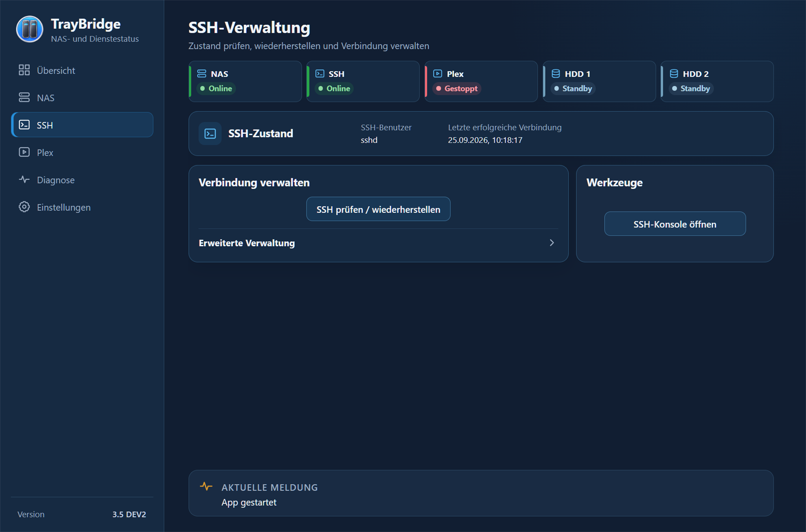This screenshot has width=806, height=532.
Task: Click the Erweiterte Verwaltung label
Action: click(247, 243)
